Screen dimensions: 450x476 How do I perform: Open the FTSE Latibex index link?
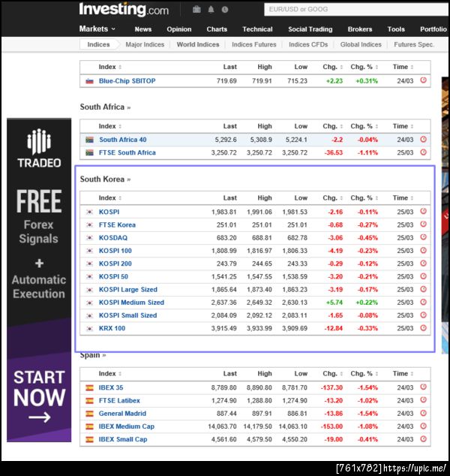tap(119, 400)
